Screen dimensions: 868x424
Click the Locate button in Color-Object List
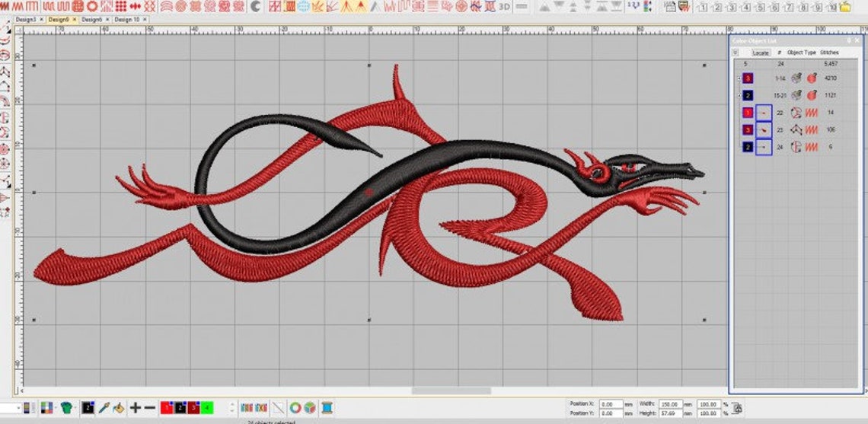click(x=761, y=53)
